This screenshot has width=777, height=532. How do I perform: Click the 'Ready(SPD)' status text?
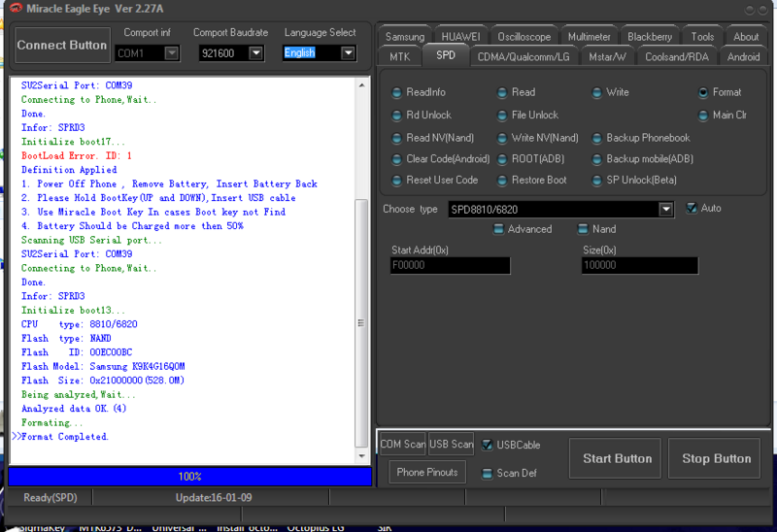tap(51, 497)
